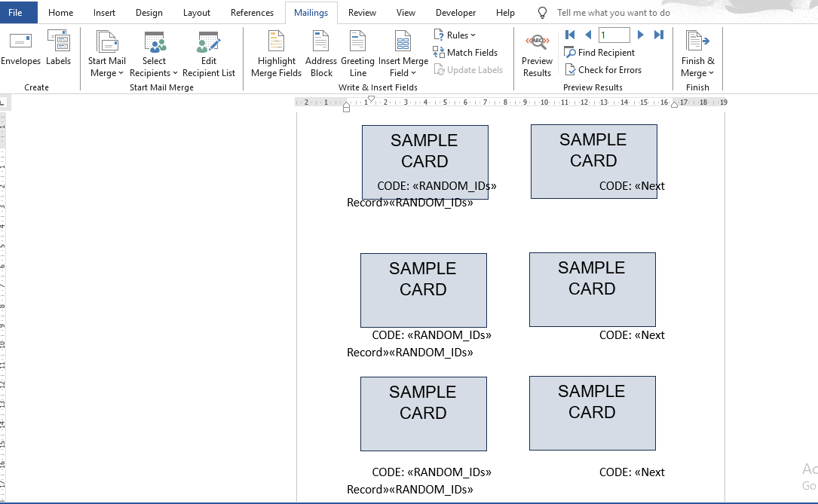
Task: Click the first Record»«RANDOM_IDs» text line
Action: click(410, 202)
